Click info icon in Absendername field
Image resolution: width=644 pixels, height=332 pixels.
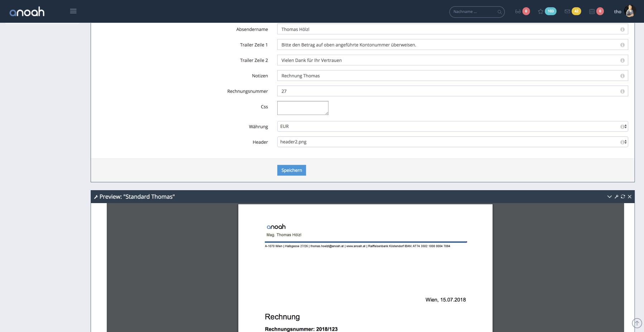tap(622, 29)
